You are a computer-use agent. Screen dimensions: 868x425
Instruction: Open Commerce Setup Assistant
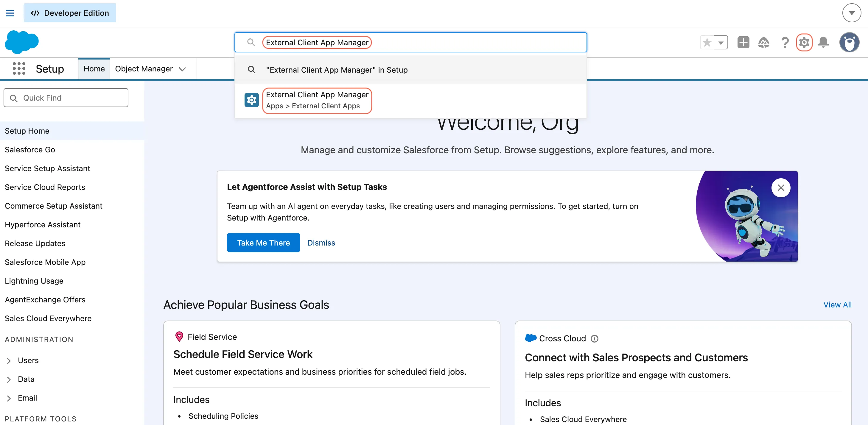54,206
